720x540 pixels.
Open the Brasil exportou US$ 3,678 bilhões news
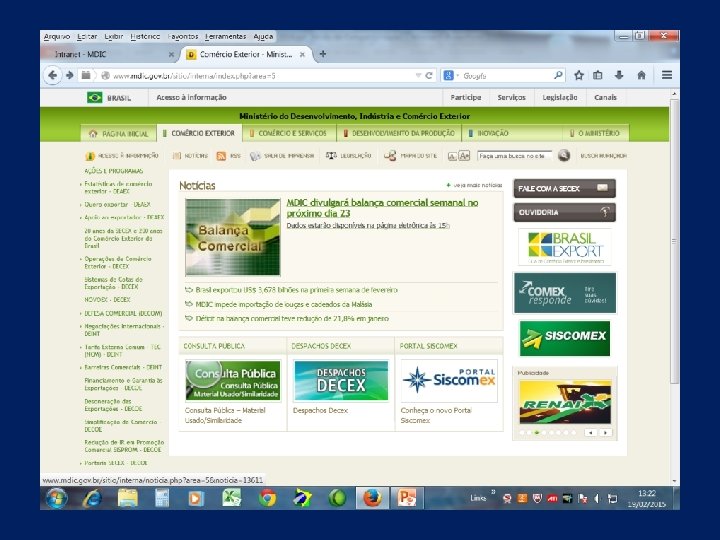coord(296,290)
